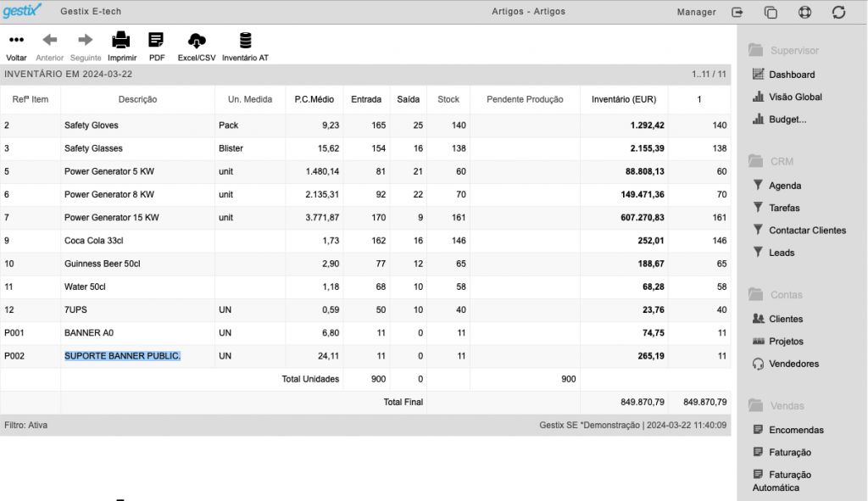Expand the Supervisor folder section
This screenshot has height=501, width=868.
pos(783,50)
